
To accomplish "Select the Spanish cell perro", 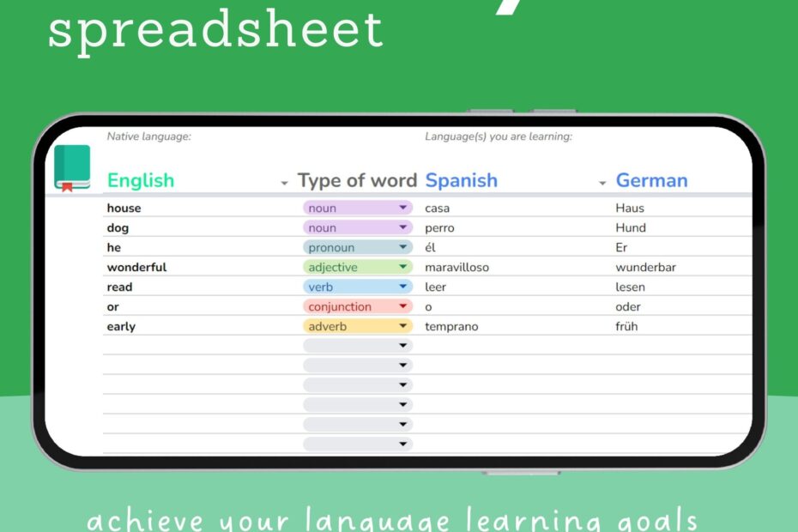I will tap(439, 227).
